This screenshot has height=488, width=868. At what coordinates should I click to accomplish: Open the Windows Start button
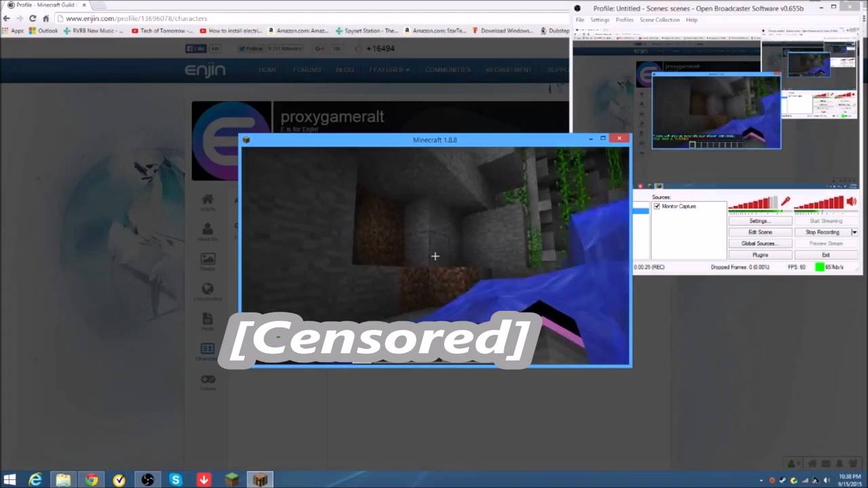[x=9, y=480]
